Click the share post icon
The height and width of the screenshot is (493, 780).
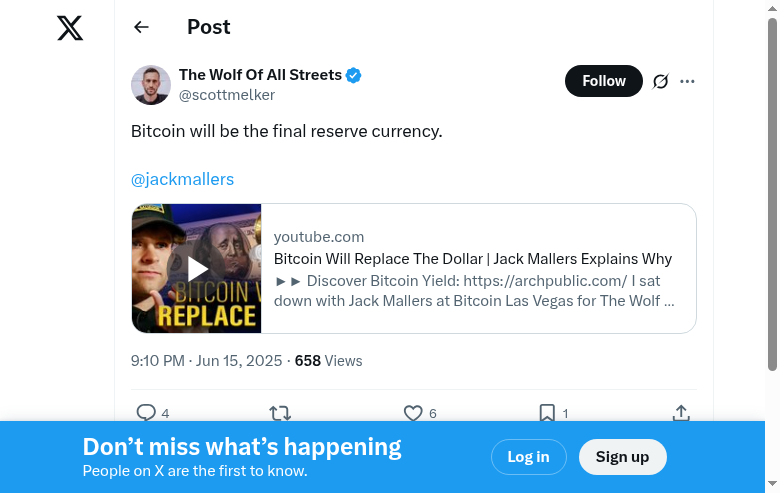681,412
